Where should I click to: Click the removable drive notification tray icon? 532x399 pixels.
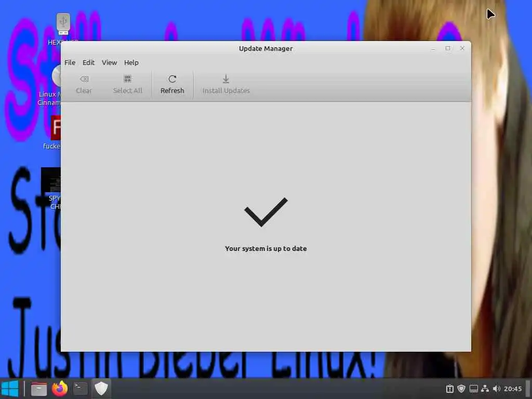pos(449,389)
